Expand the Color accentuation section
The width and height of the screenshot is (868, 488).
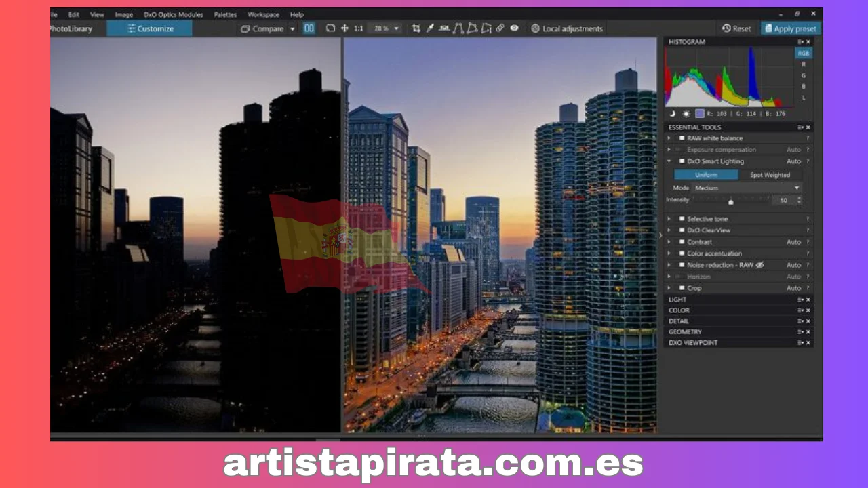click(669, 253)
